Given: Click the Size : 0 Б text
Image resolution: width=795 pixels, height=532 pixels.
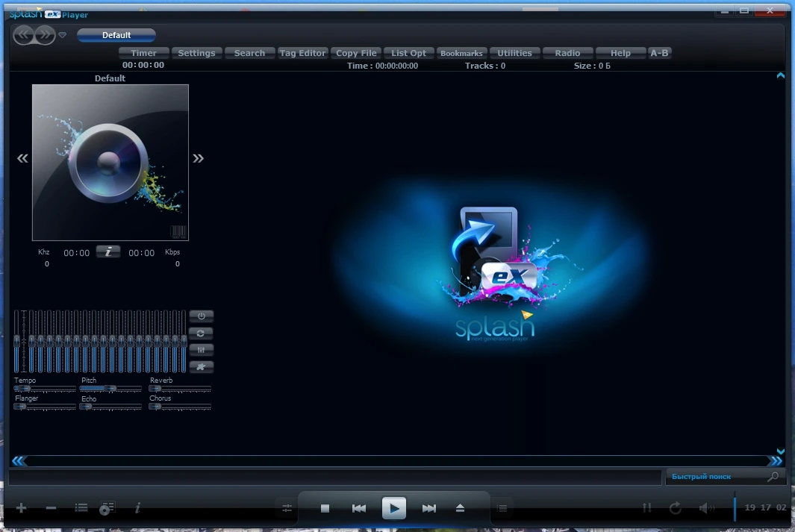Looking at the screenshot, I should (x=592, y=66).
